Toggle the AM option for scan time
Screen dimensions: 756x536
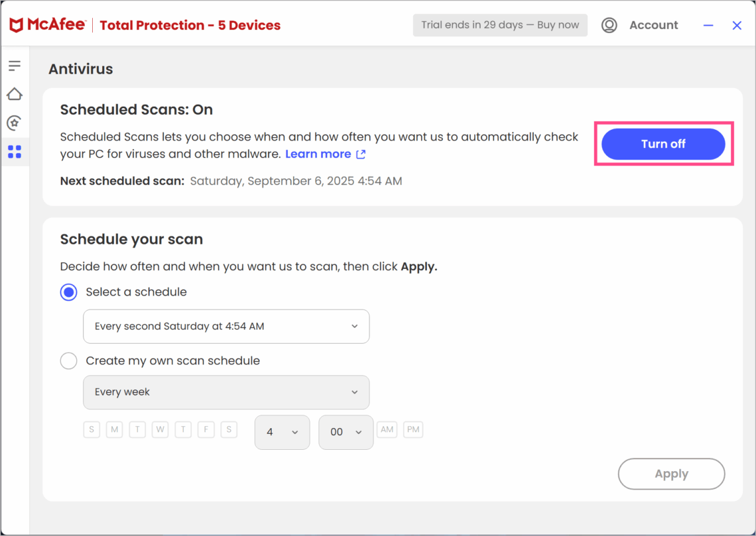pyautogui.click(x=387, y=429)
